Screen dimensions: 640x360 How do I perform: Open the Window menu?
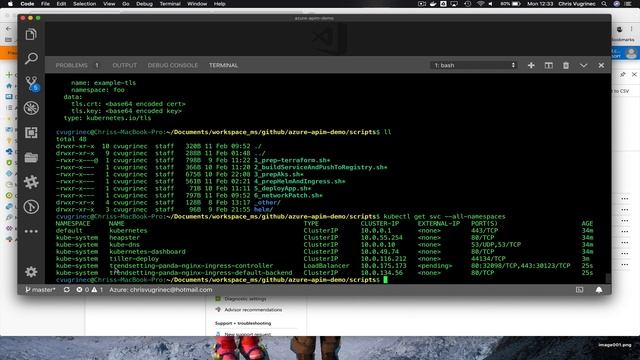pyautogui.click(x=197, y=4)
